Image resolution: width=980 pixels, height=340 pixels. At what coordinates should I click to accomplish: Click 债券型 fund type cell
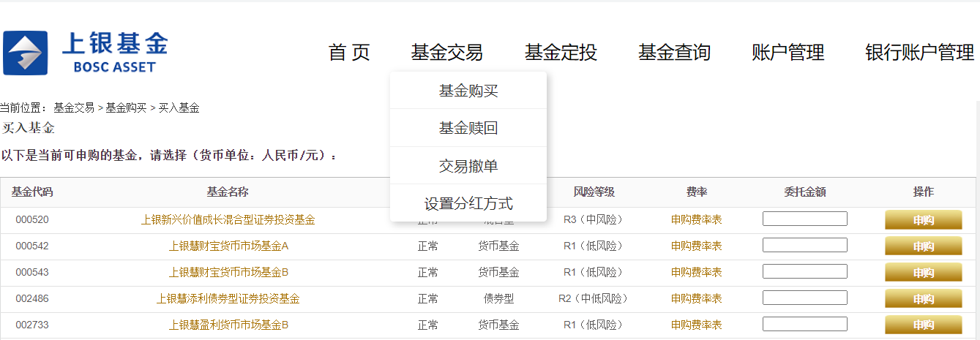[x=499, y=298]
